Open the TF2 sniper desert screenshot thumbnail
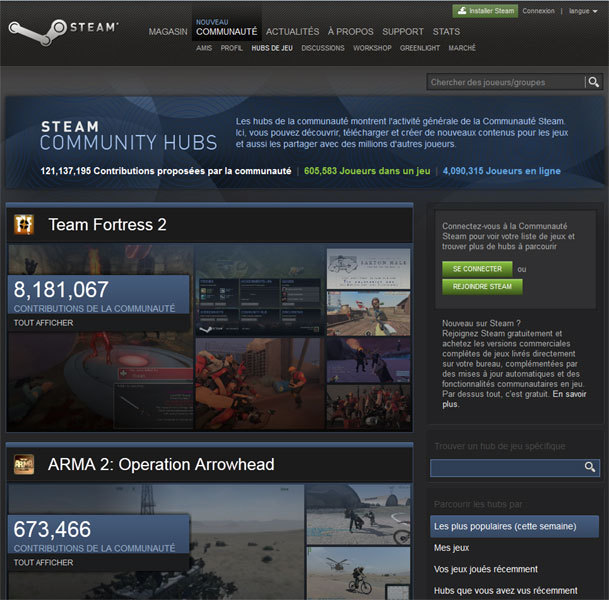This screenshot has width=609, height=600. coord(368,314)
